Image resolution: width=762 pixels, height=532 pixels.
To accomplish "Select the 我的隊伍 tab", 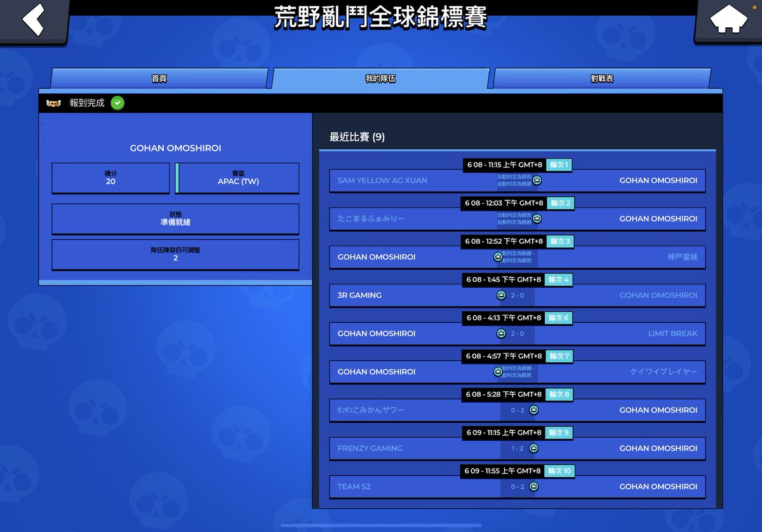I will [x=380, y=79].
